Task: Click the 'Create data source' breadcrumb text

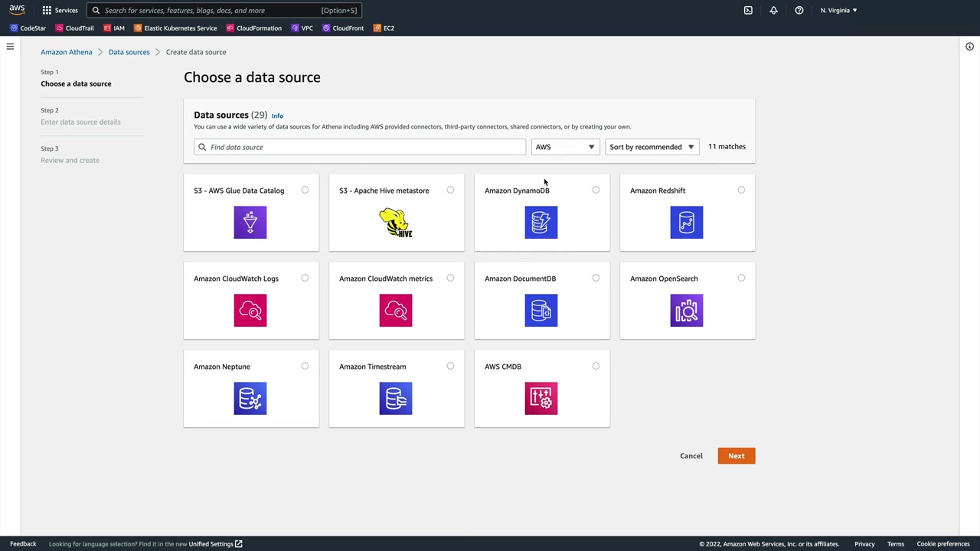Action: (196, 52)
